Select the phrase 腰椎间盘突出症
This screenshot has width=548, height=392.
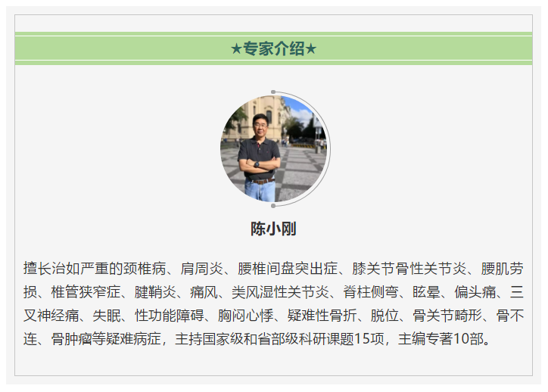[288, 269]
